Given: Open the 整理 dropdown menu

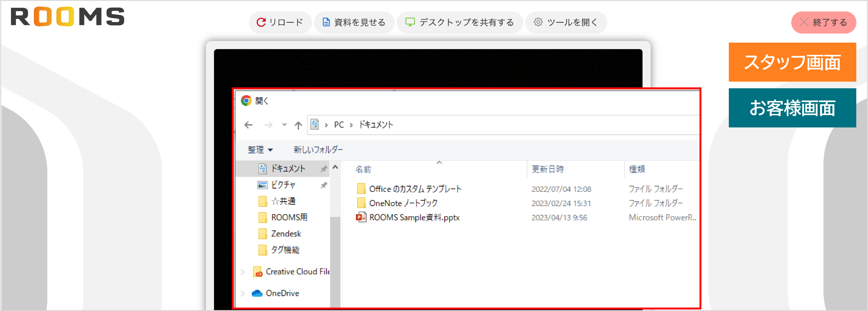Looking at the screenshot, I should [260, 150].
